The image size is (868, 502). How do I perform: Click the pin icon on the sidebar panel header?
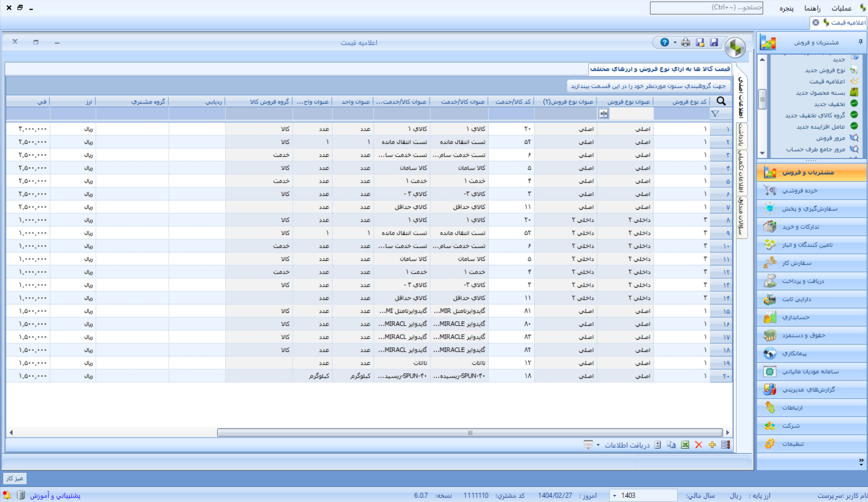[x=860, y=42]
